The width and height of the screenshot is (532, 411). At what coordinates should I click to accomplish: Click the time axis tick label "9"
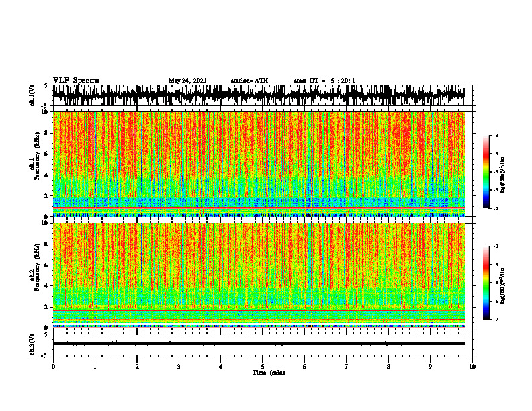(x=430, y=367)
